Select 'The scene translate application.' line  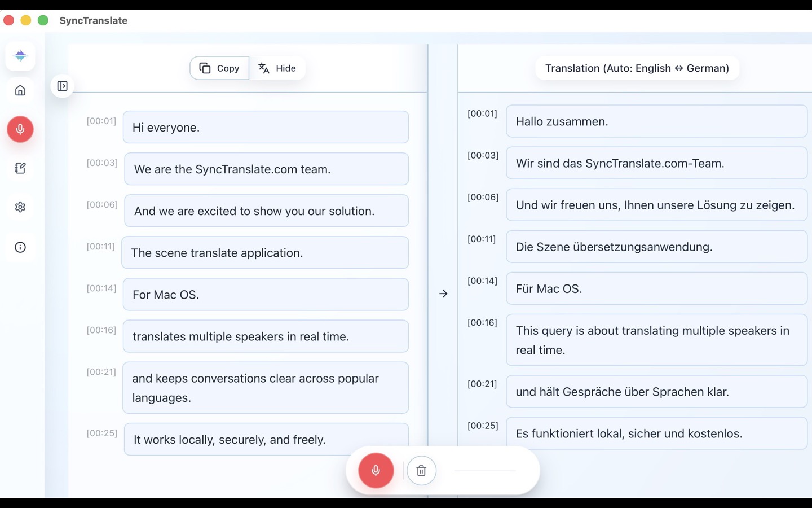coord(265,252)
